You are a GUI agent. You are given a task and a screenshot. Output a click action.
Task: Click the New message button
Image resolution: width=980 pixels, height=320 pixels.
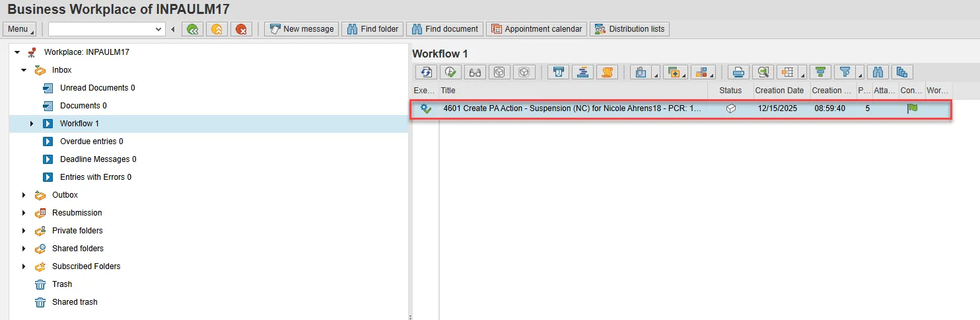tap(301, 29)
